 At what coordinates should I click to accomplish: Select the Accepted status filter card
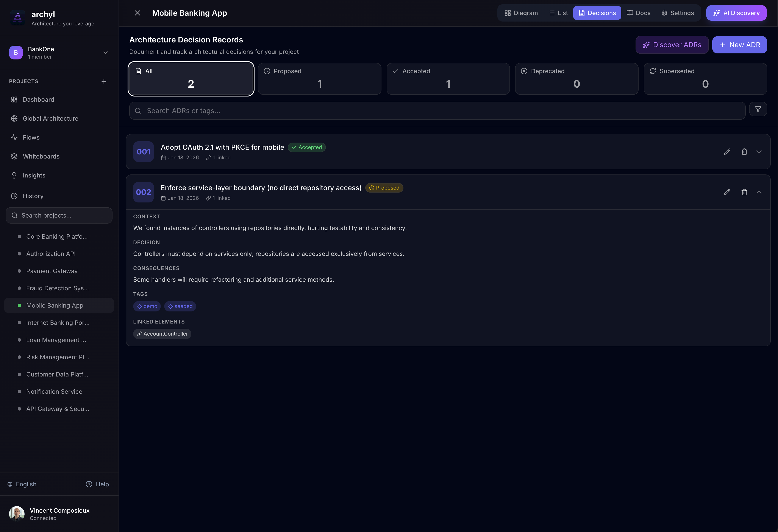448,79
